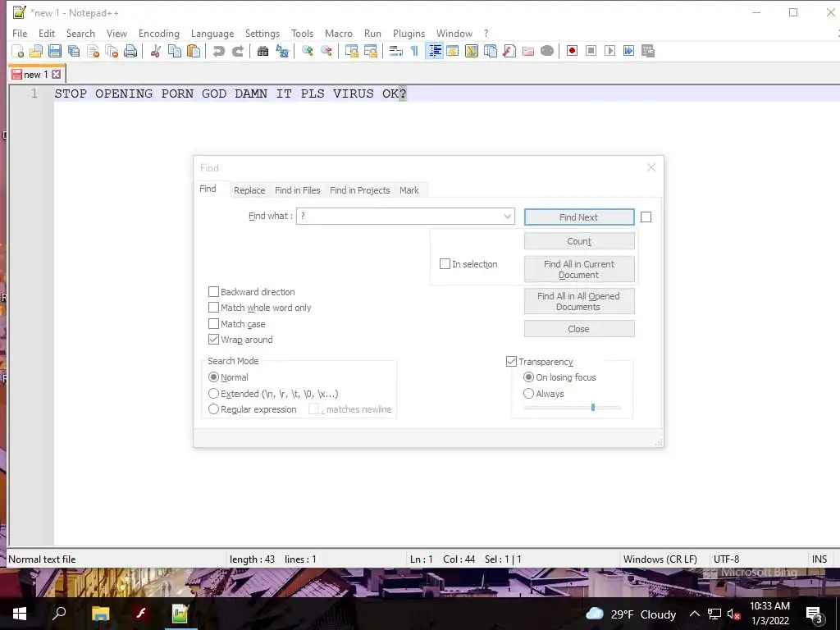Click the Save All toolbar icon
Image resolution: width=840 pixels, height=630 pixels.
click(x=73, y=51)
